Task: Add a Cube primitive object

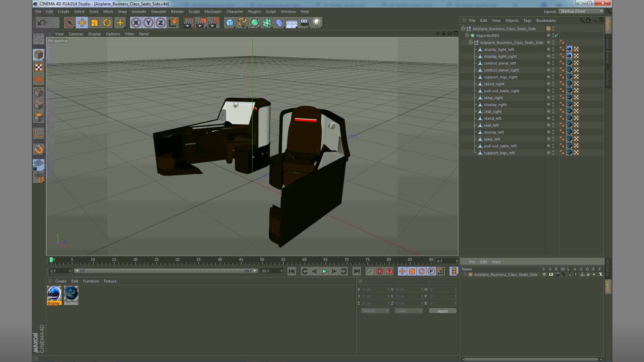Action: (x=230, y=23)
